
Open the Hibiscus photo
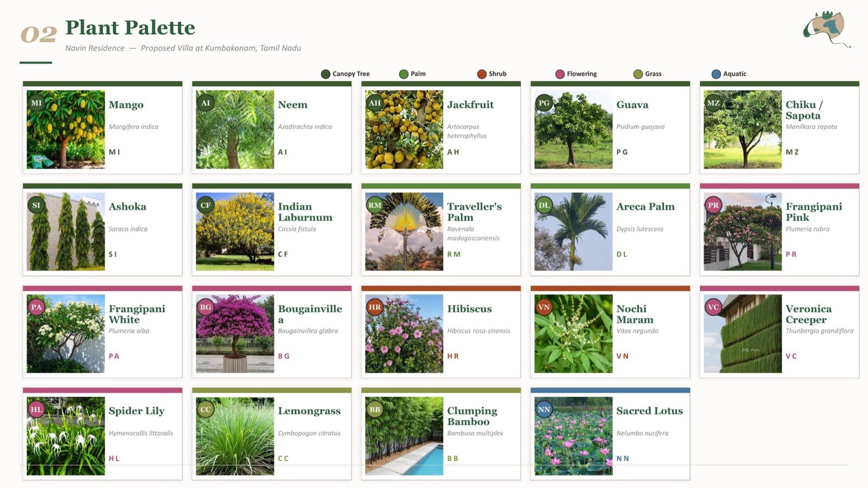(404, 334)
